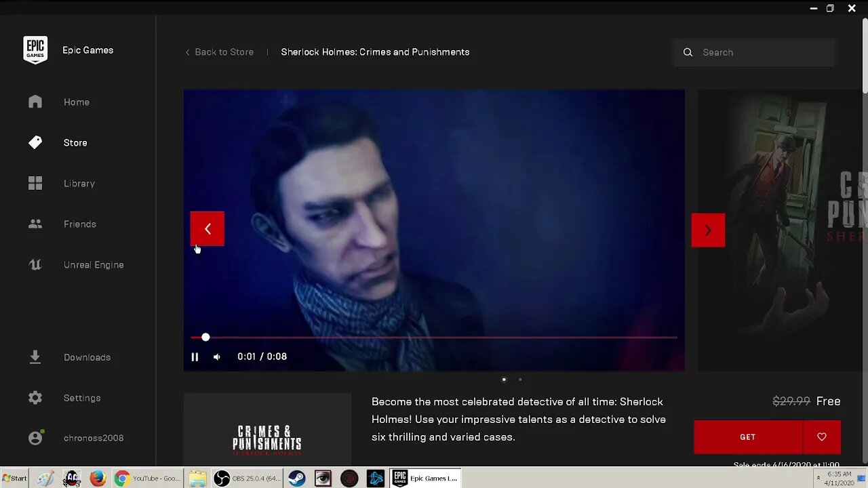Click the video time readout 0:01 / 0:08
The height and width of the screenshot is (488, 868).
262,357
